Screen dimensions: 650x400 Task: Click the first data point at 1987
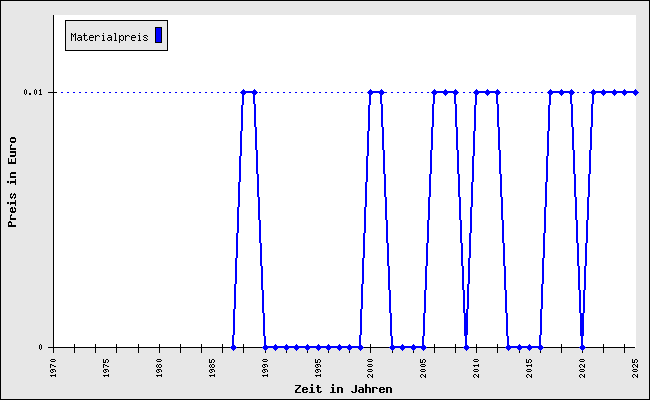pyautogui.click(x=233, y=347)
